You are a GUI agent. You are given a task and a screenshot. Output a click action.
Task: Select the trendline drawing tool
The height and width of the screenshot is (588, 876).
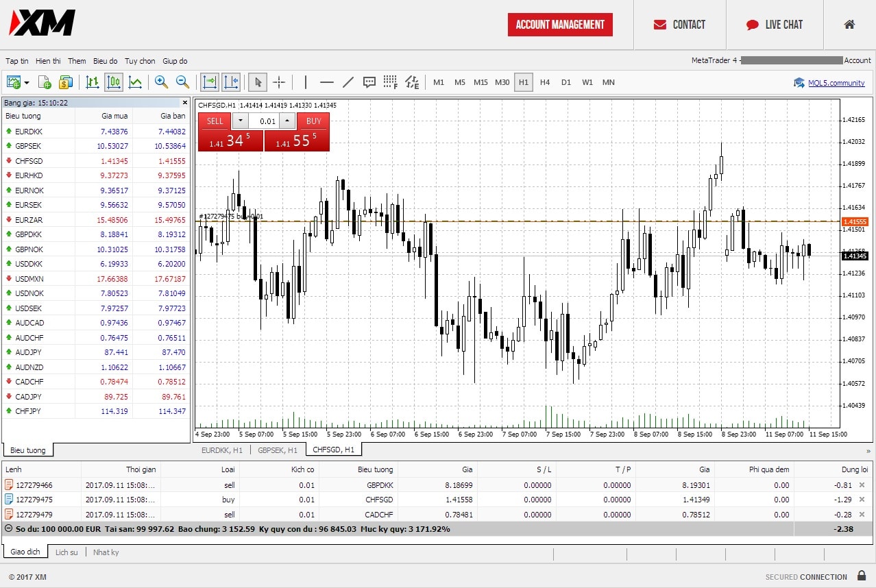[x=348, y=82]
